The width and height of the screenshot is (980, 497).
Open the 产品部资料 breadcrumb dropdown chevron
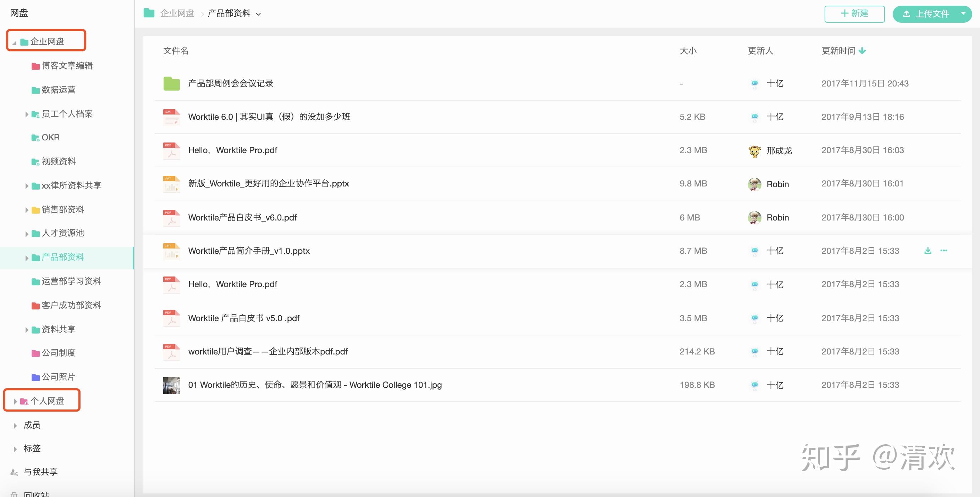258,14
